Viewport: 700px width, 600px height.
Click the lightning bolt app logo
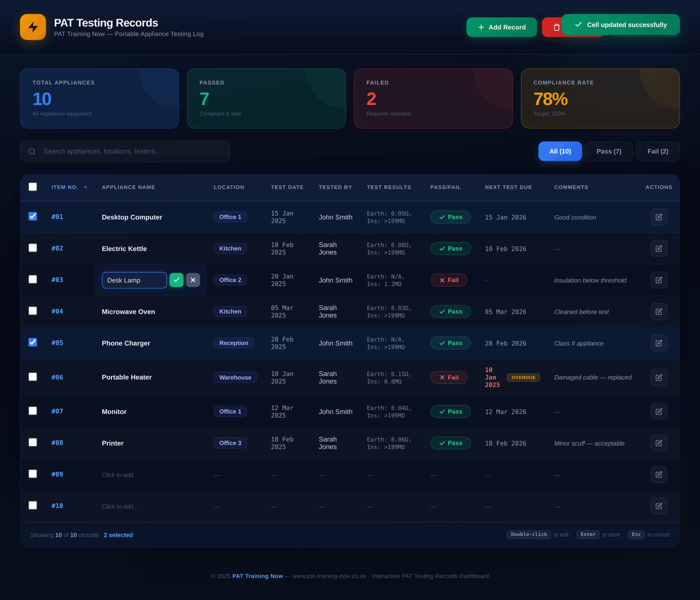[x=33, y=27]
